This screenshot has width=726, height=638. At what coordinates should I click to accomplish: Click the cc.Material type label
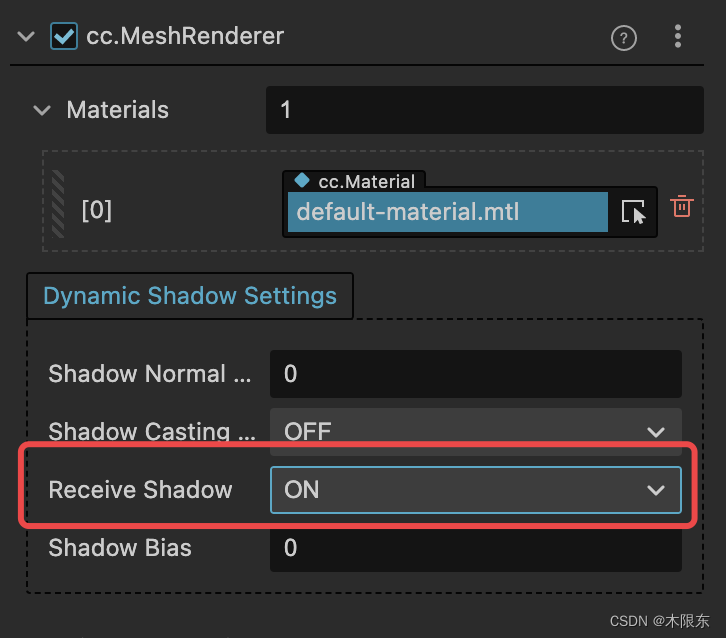[x=366, y=181]
